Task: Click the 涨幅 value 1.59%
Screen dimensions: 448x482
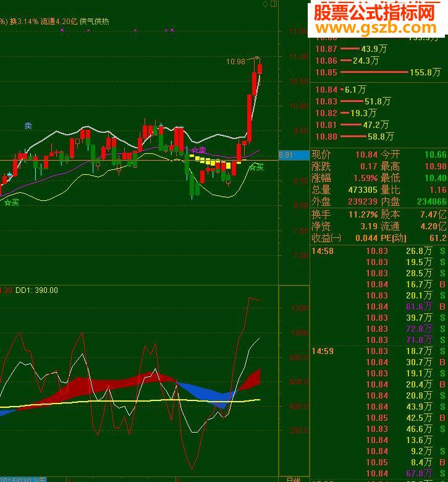Action: tap(365, 178)
